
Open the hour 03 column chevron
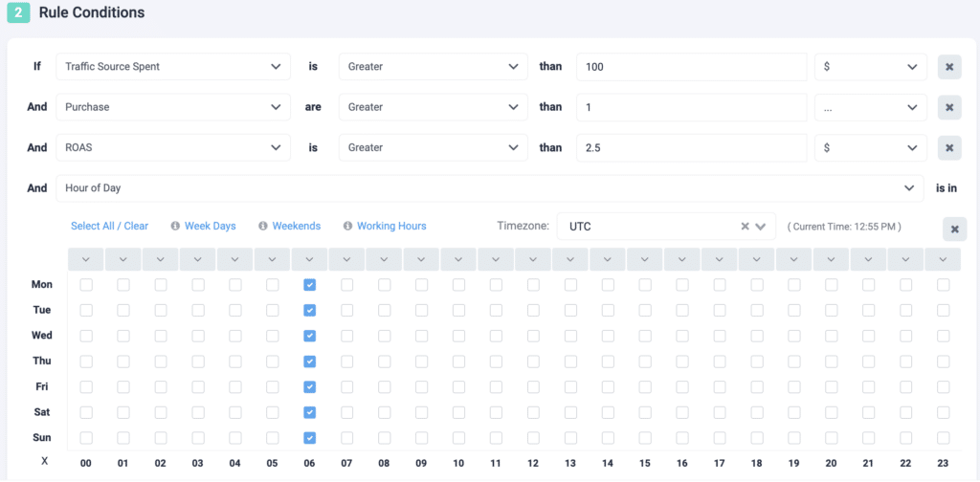(197, 259)
